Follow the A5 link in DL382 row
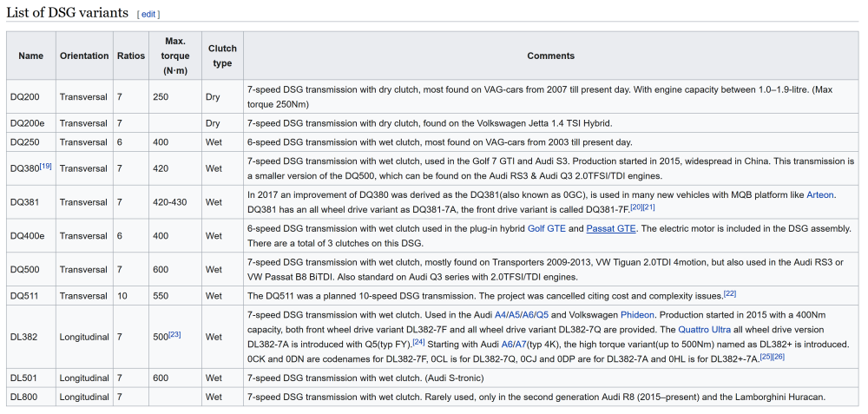The image size is (868, 414). [x=514, y=315]
